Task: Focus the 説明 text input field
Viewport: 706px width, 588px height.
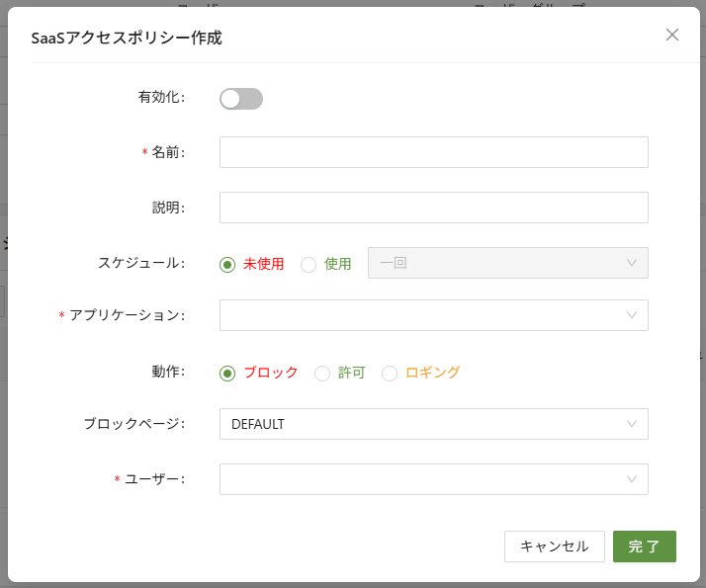Action: pos(433,208)
